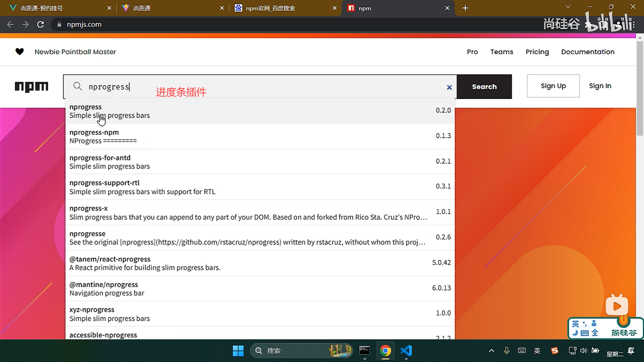Open Windows Start menu
Screen dimensions: 644x362
(238, 351)
